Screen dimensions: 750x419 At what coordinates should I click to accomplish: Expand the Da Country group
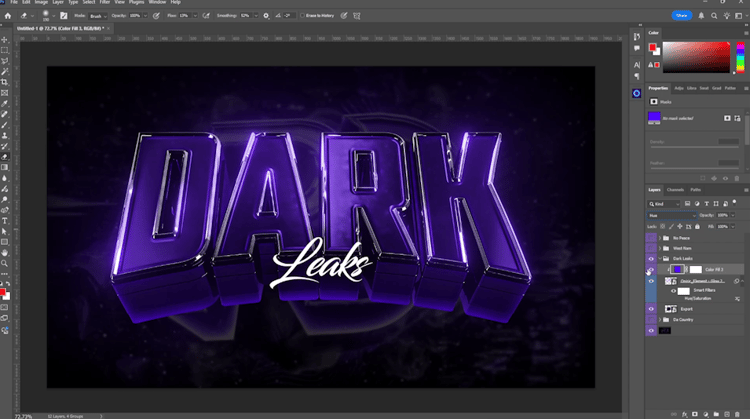pos(660,320)
